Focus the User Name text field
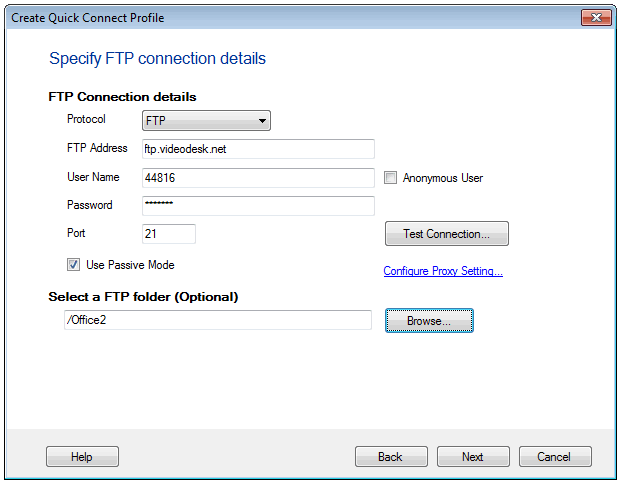This screenshot has height=484, width=622. pyautogui.click(x=257, y=177)
